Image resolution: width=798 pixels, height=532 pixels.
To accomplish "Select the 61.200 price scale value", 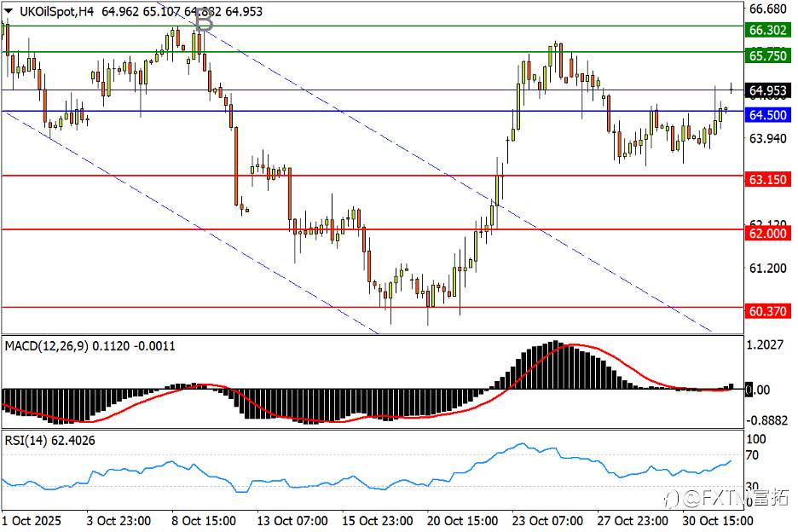I will coord(768,268).
